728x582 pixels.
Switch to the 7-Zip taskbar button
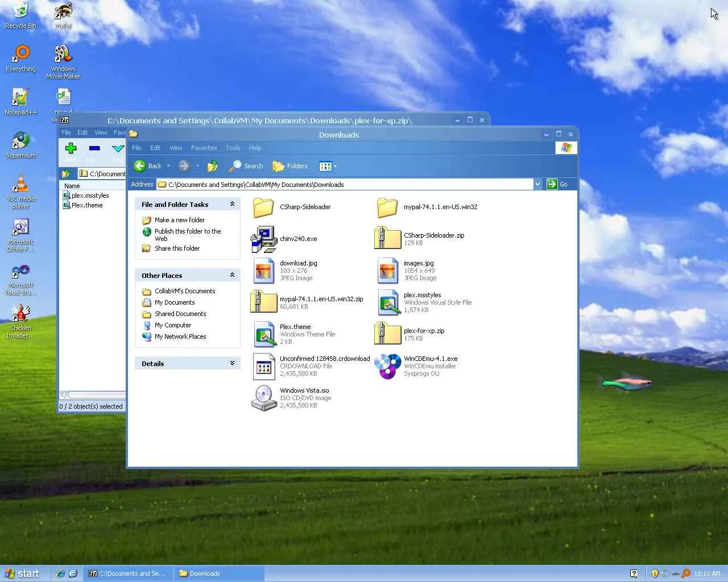click(x=127, y=573)
